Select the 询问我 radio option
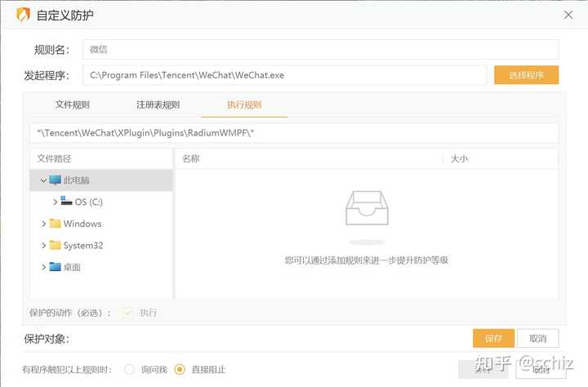Viewport: 588px width, 387px height. pyautogui.click(x=129, y=369)
